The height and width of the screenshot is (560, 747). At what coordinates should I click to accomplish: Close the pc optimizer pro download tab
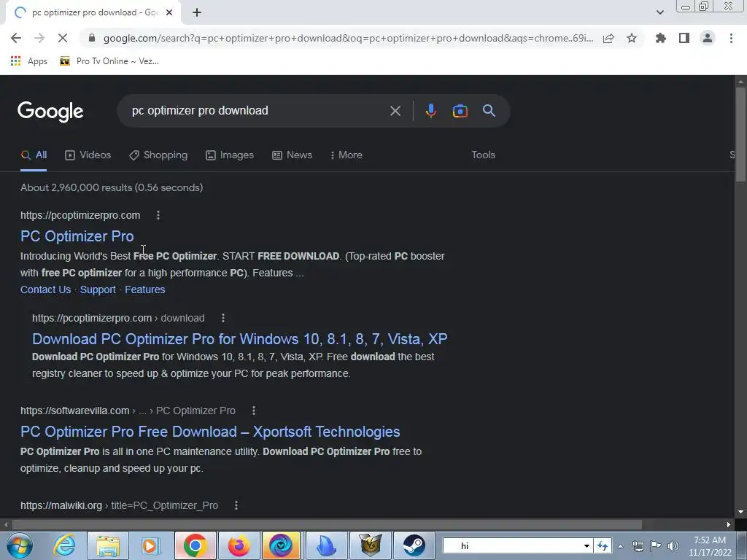pos(169,12)
